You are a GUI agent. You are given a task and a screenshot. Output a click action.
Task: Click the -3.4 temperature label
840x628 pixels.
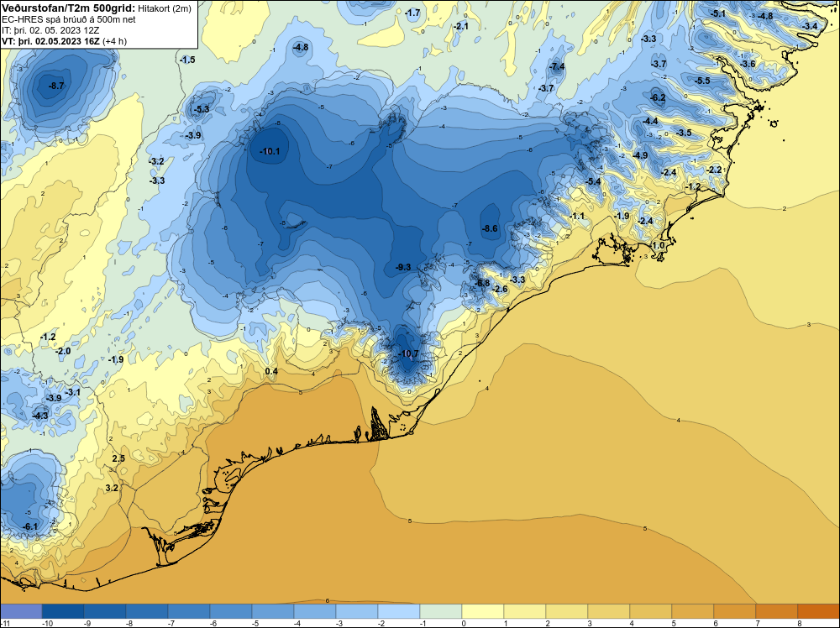[x=810, y=26]
